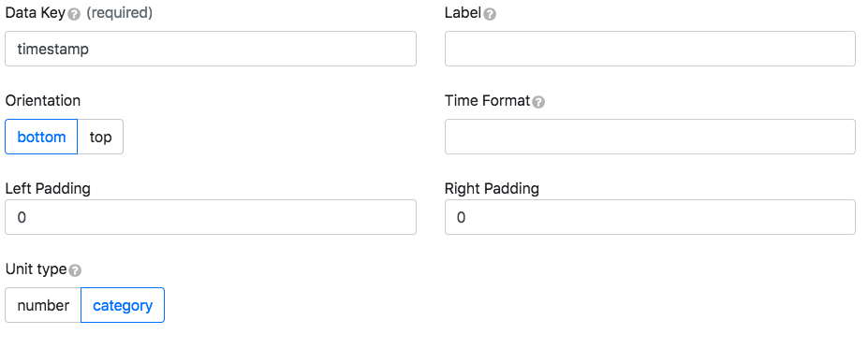Open the Label help tooltip icon
The height and width of the screenshot is (349, 868).
pos(490,14)
